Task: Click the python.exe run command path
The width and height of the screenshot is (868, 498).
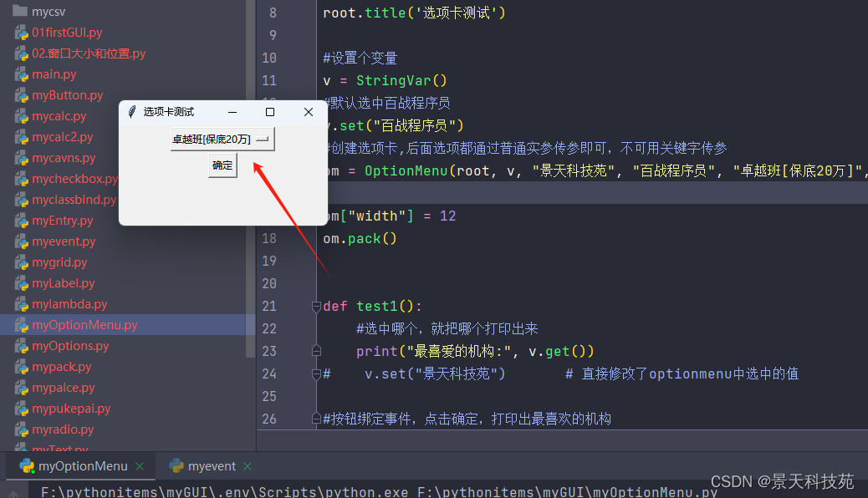Action: tap(225, 492)
